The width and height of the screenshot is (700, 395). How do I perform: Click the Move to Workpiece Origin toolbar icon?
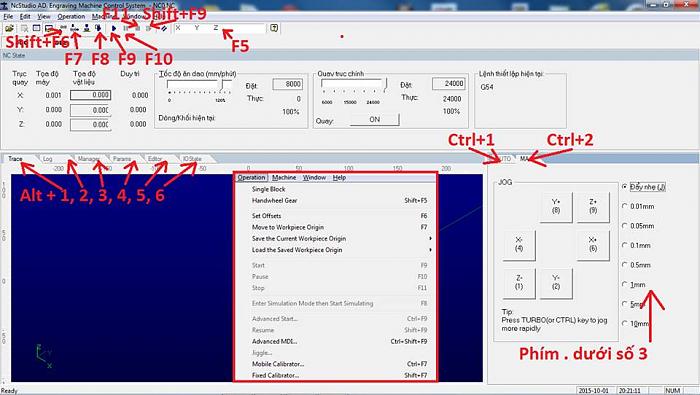pyautogui.click(x=74, y=28)
